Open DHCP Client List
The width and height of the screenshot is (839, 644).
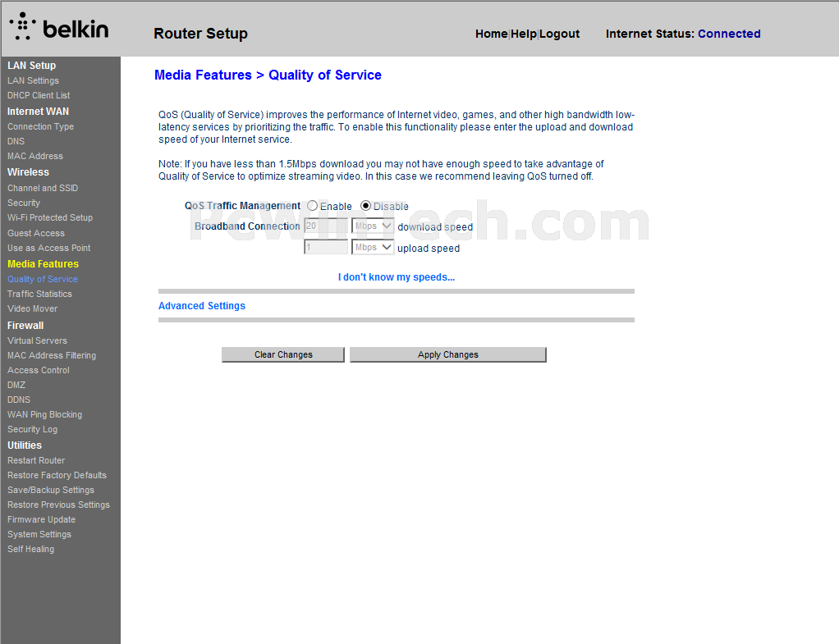pyautogui.click(x=39, y=95)
